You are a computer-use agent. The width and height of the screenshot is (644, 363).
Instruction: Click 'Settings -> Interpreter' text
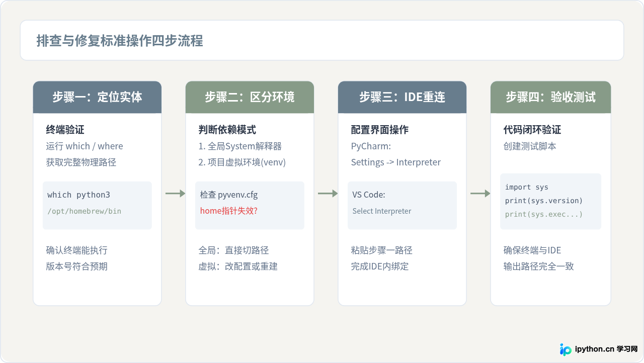click(x=396, y=162)
